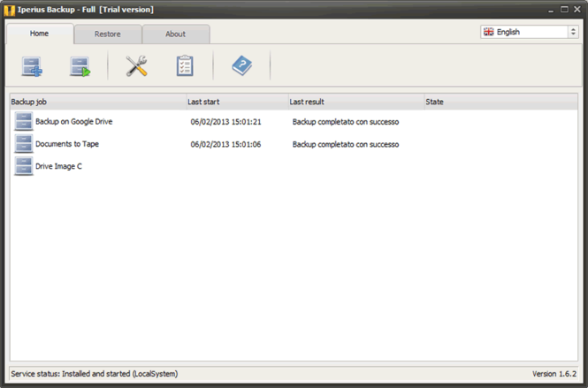
Task: Click the language selector spinner arrows
Action: pos(573,32)
